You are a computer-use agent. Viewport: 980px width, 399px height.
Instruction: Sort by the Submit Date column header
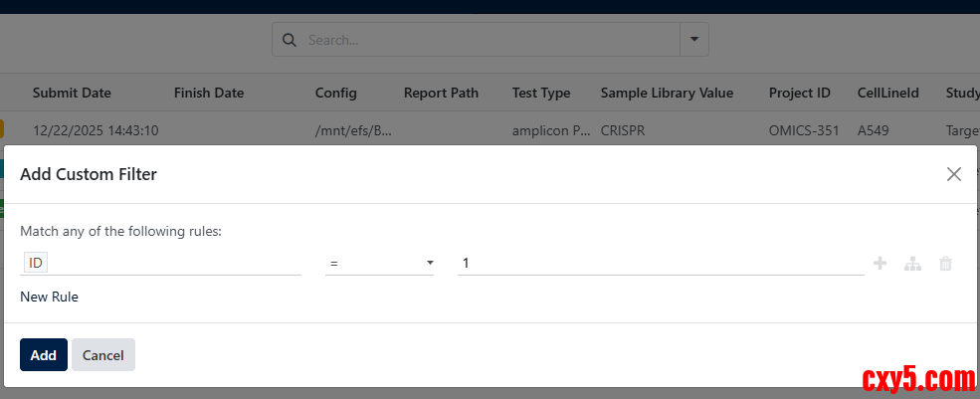(x=72, y=94)
